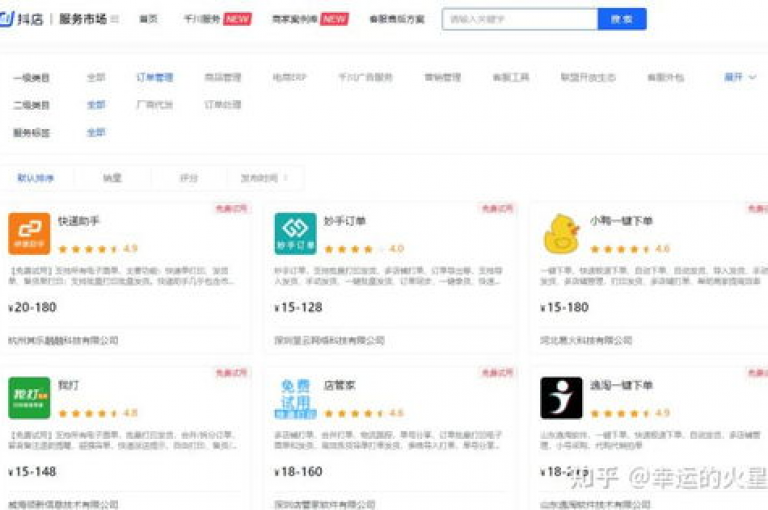The width and height of the screenshot is (768, 510).
Task: Filter by 联盟开放生态 category
Action: coord(588,77)
